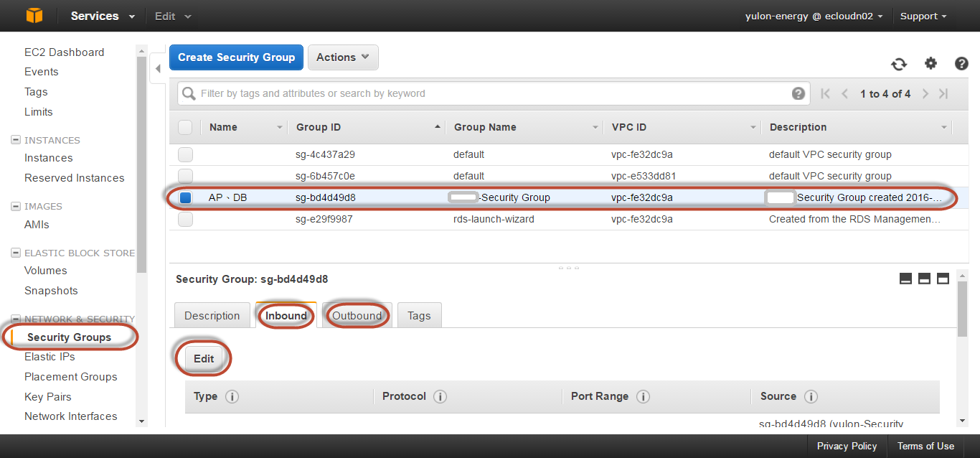The width and height of the screenshot is (980, 458).
Task: Open settings gear for table preferences
Action: (x=930, y=63)
